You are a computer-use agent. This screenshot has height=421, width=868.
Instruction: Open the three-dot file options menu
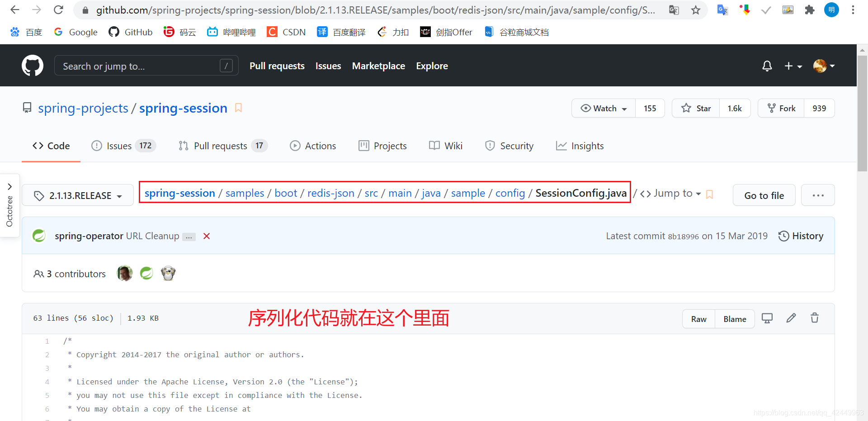click(818, 195)
